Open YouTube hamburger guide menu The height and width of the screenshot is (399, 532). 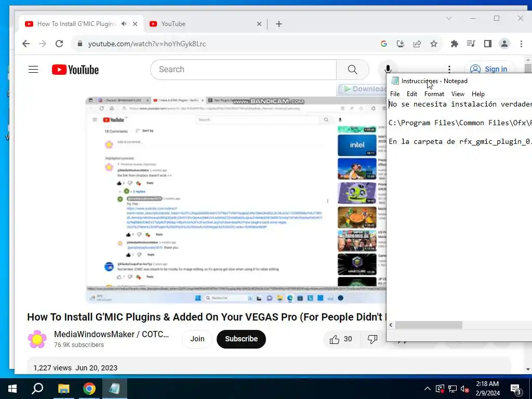tap(33, 70)
